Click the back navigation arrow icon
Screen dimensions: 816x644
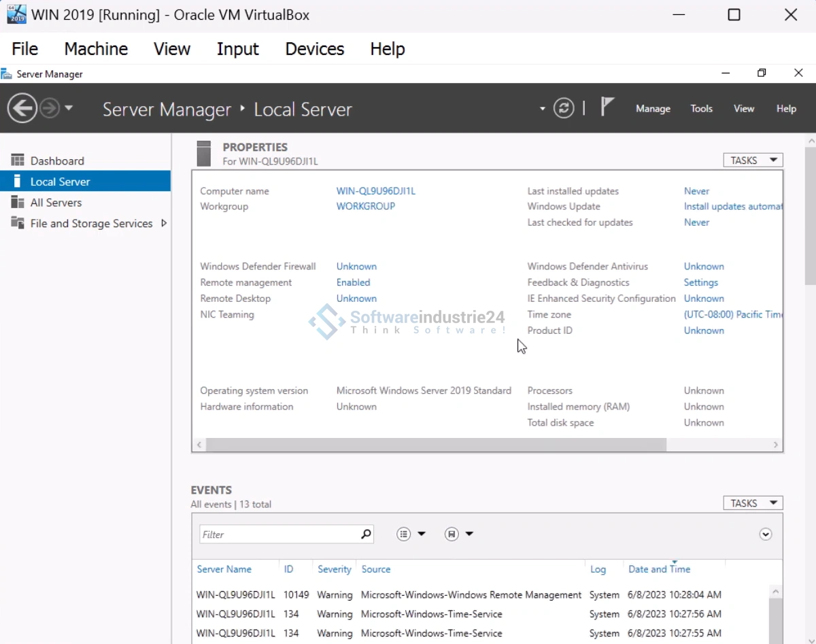coord(22,108)
